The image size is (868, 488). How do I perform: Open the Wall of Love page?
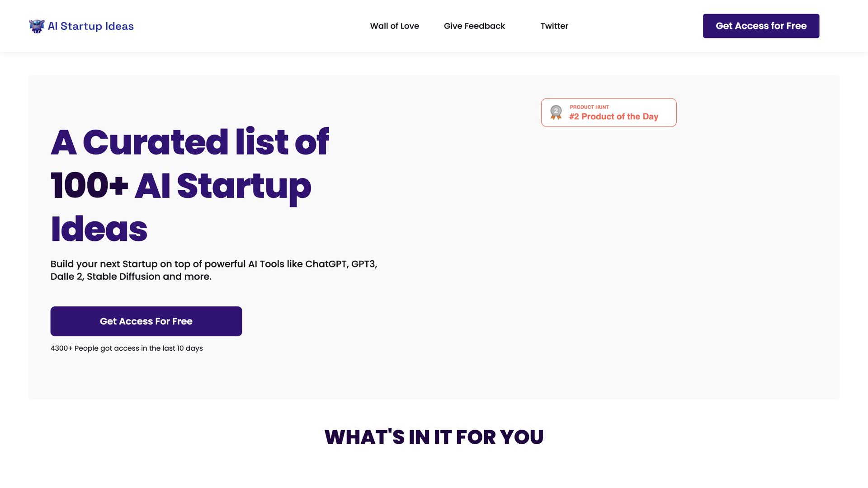click(x=394, y=26)
